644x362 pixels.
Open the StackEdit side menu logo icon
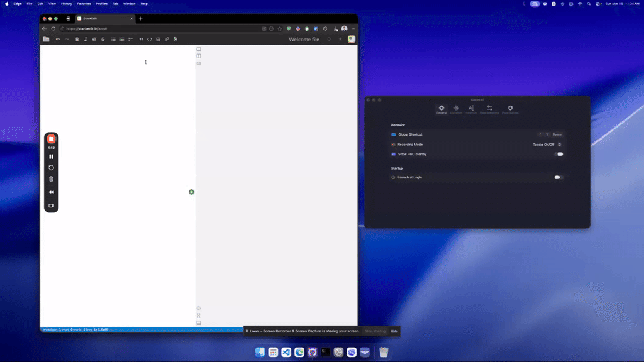click(x=352, y=39)
